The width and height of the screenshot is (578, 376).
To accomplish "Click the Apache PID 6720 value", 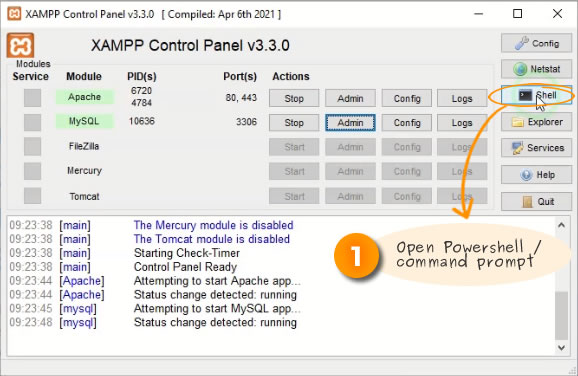I will [x=141, y=91].
